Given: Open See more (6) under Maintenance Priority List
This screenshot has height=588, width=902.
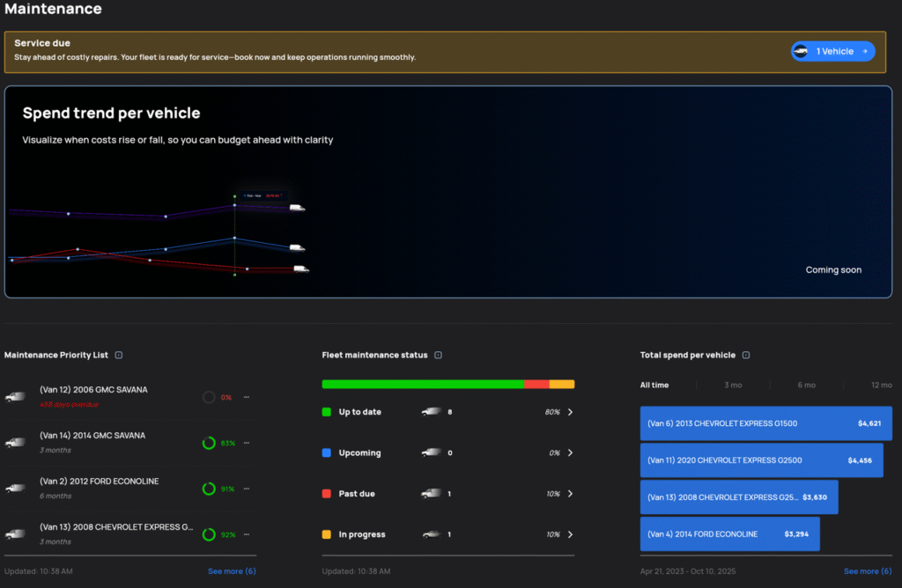Looking at the screenshot, I should [x=231, y=571].
